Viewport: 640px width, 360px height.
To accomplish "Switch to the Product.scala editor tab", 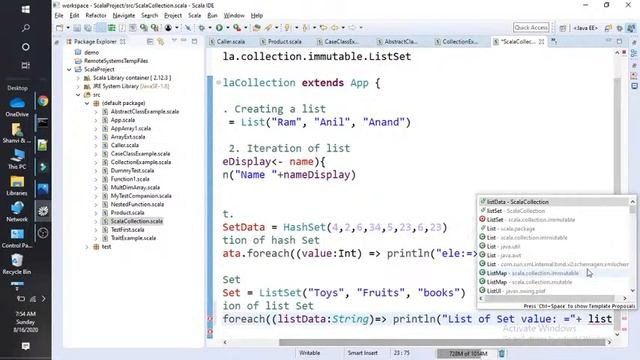I will 281,42.
